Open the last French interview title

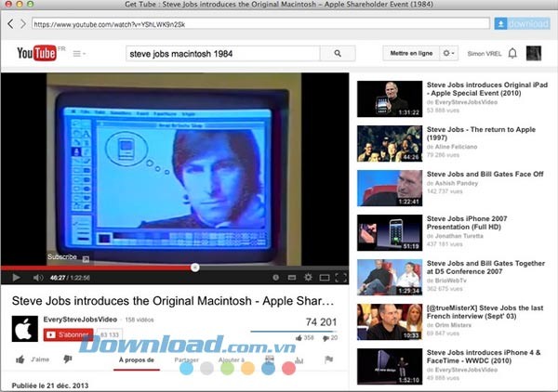click(x=485, y=312)
